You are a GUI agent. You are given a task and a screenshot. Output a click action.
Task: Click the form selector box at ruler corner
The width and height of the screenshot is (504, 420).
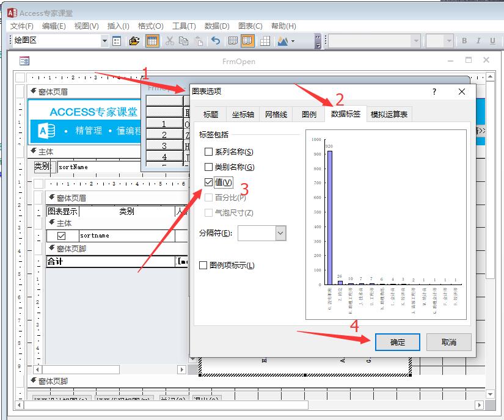click(20, 78)
